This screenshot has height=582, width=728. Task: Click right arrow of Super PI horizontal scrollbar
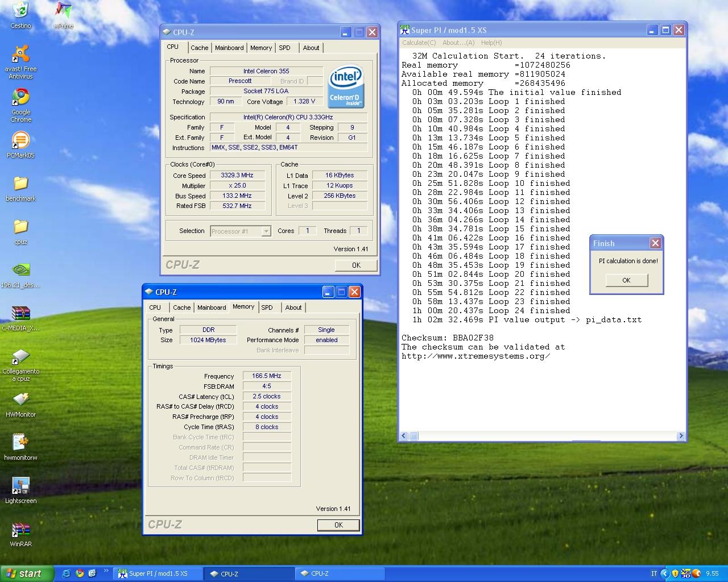(x=681, y=436)
